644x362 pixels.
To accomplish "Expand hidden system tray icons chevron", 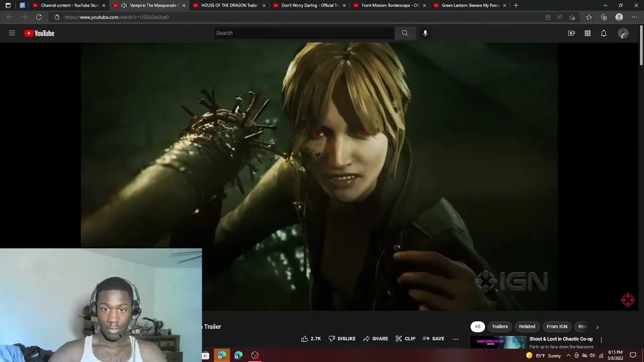I will 568,355.
